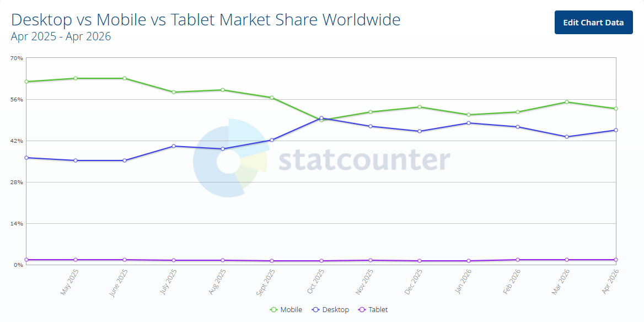Select Desktop data point at Jan 2026
Image resolution: width=644 pixels, height=322 pixels.
click(x=469, y=123)
